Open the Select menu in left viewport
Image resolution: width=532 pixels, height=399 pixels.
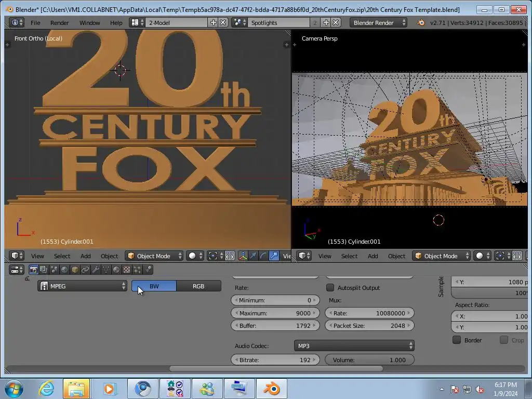click(62, 256)
